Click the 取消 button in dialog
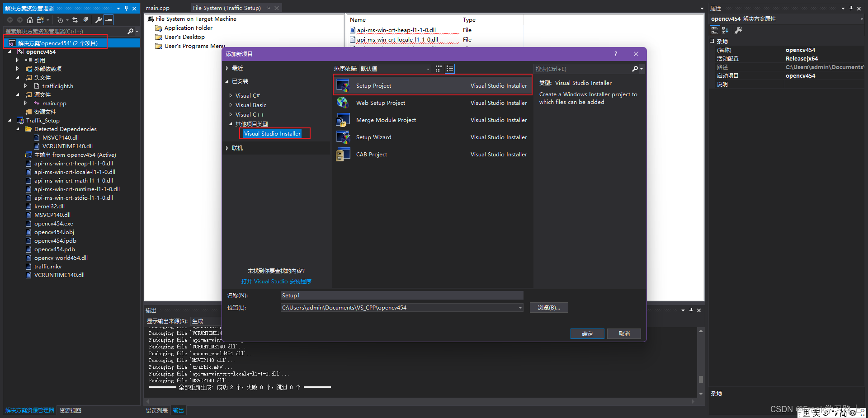The width and height of the screenshot is (868, 418). click(x=624, y=333)
